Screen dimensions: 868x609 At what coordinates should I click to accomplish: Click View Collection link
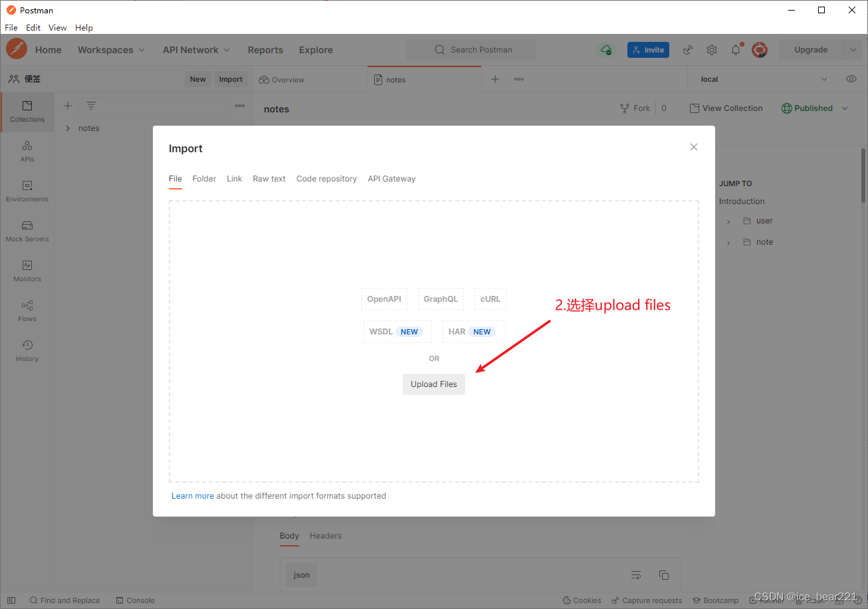pos(726,108)
